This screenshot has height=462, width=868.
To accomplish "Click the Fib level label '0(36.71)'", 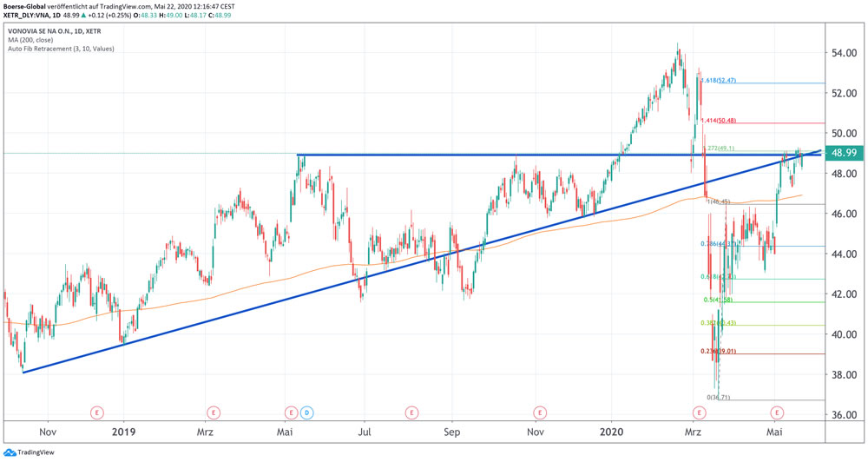I will 719,397.
